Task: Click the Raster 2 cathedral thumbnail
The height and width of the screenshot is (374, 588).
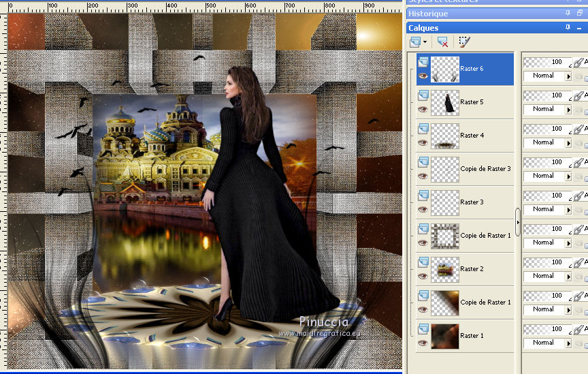Action: click(x=445, y=270)
